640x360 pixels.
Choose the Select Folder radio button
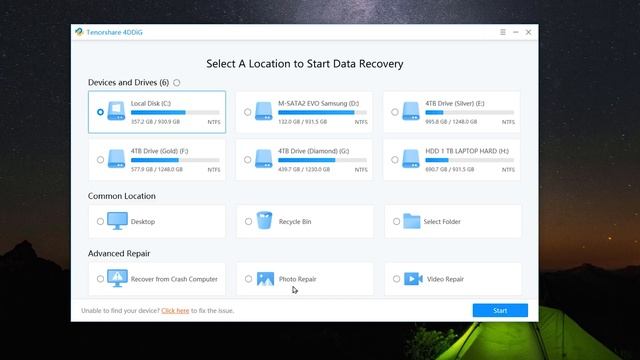(396, 221)
